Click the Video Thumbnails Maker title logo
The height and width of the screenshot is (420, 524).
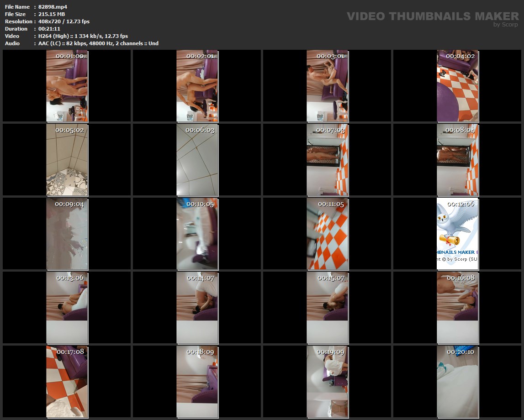point(432,16)
